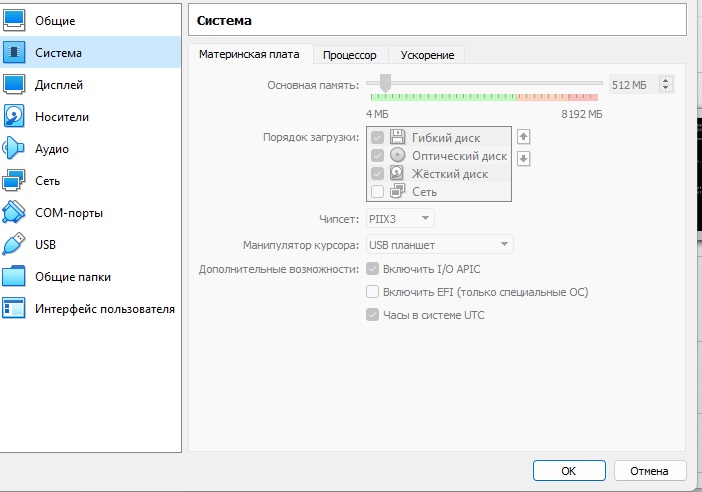Click the Отмена button
The width and height of the screenshot is (702, 492).
[649, 470]
